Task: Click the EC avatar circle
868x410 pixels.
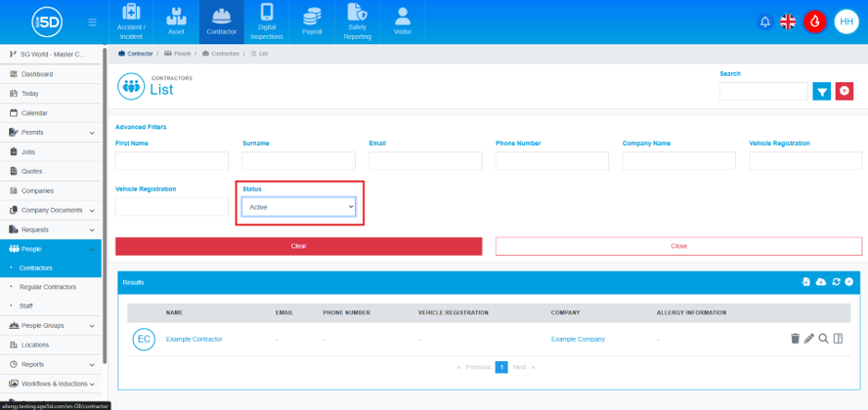Action: tap(144, 339)
